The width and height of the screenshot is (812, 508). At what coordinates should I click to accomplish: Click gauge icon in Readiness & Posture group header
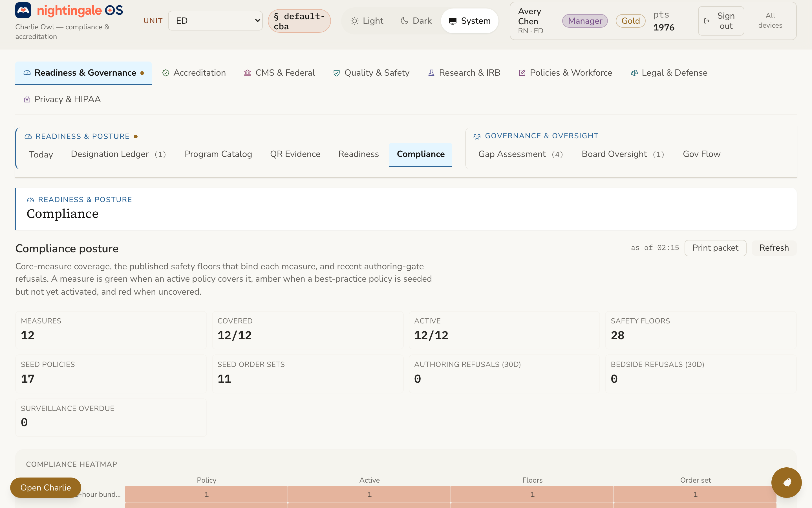pos(28,136)
